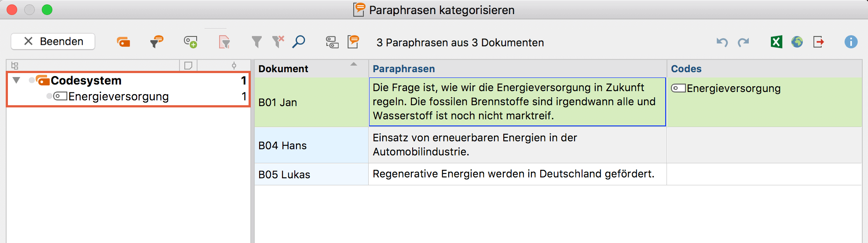Click the Beenden button
The image size is (868, 243).
(53, 41)
